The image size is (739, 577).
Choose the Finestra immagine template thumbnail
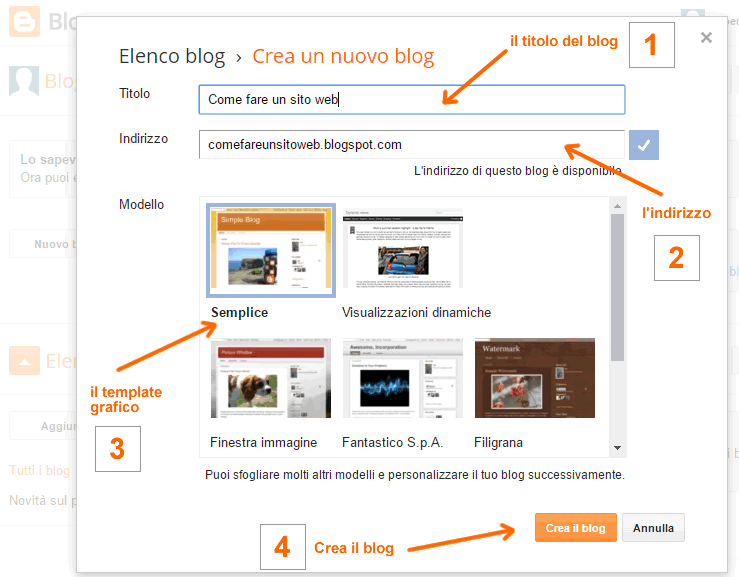pyautogui.click(x=271, y=378)
